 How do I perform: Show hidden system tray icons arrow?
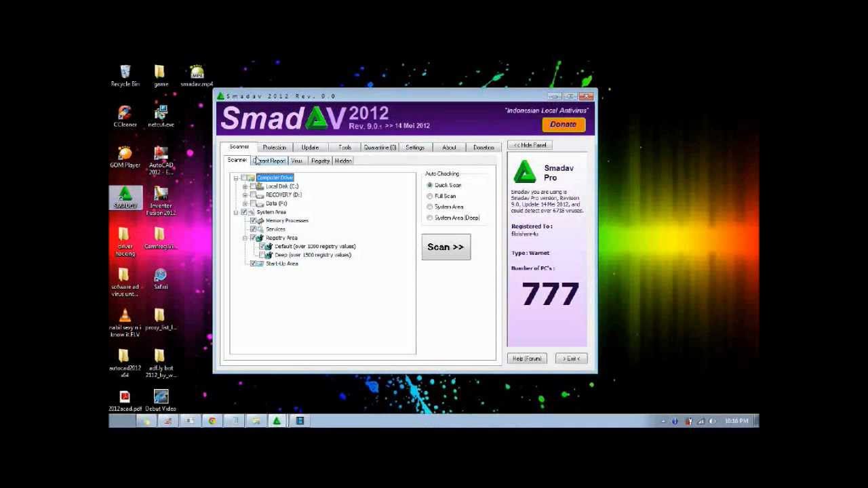pyautogui.click(x=663, y=421)
